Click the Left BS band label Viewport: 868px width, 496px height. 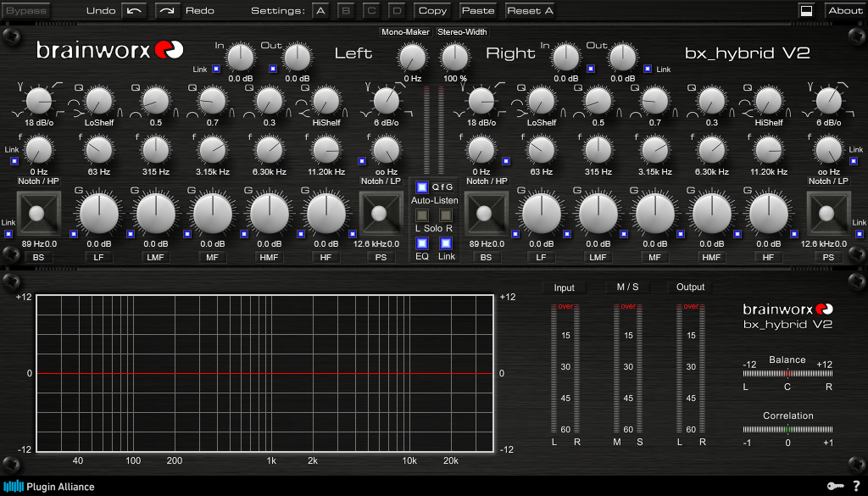38,258
